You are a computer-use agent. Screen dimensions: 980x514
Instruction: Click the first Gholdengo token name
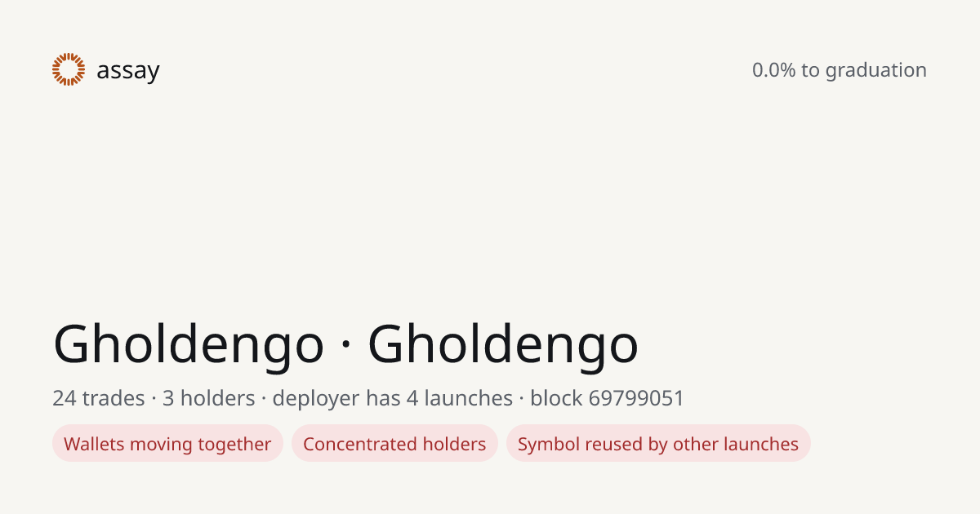[189, 344]
